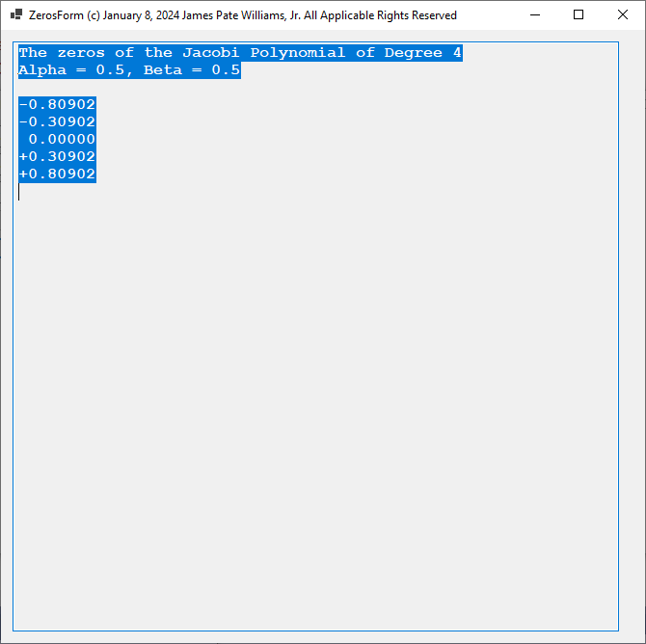Click the zero value +0.30902
The width and height of the screenshot is (646, 644).
point(57,156)
